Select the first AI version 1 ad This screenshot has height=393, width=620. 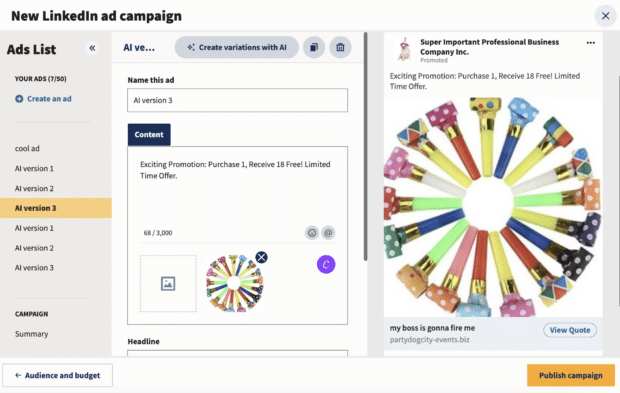point(34,168)
